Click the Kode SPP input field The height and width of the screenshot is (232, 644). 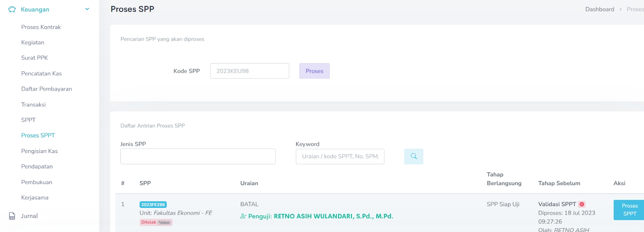249,71
